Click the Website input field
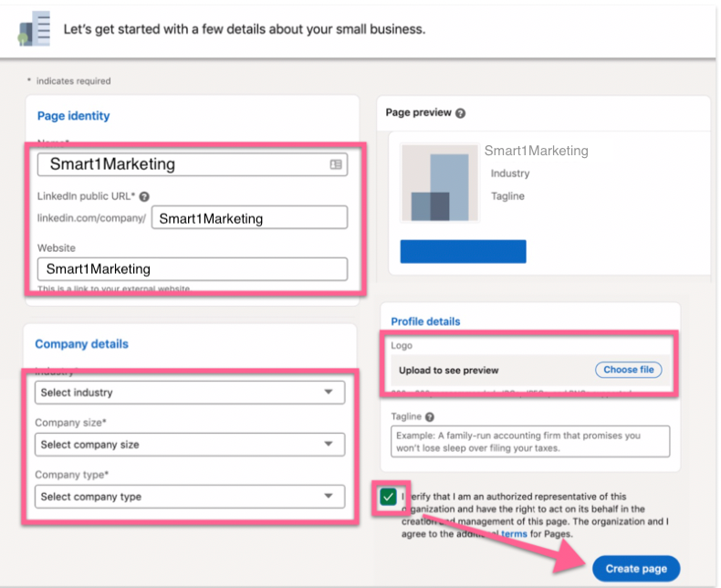Viewport: 721px width, 588px height. [192, 268]
